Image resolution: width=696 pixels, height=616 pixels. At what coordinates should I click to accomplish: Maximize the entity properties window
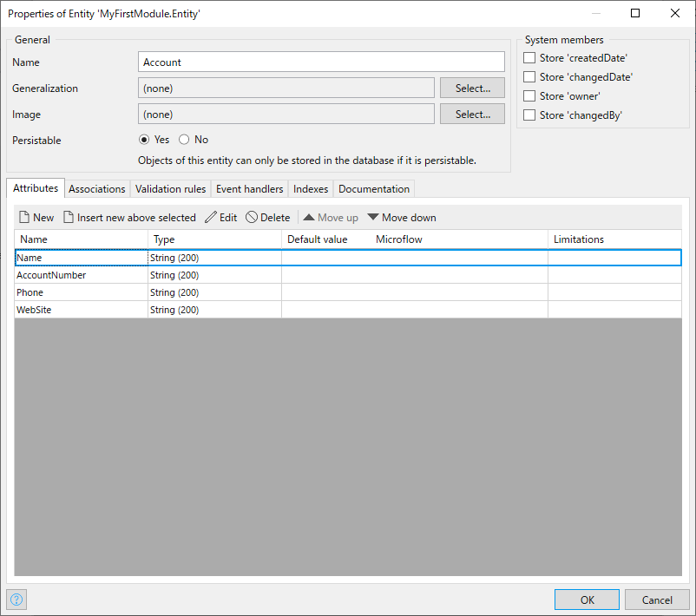(x=635, y=13)
